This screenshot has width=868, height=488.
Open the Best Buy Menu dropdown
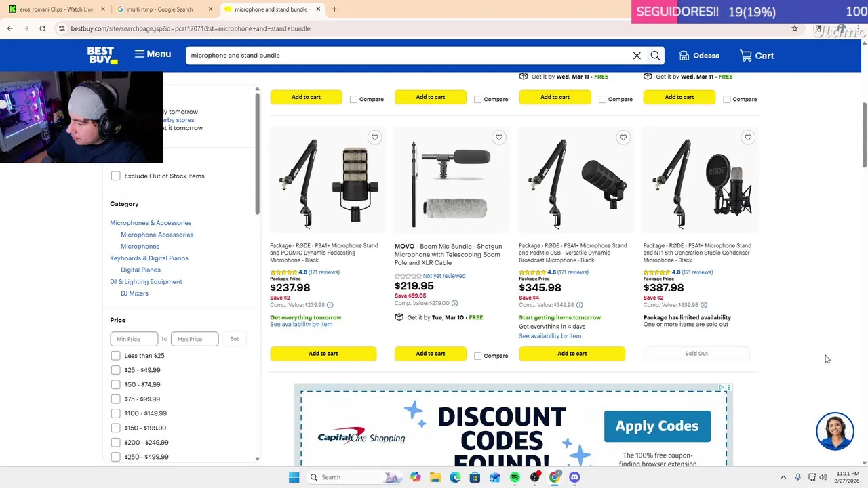(x=153, y=54)
